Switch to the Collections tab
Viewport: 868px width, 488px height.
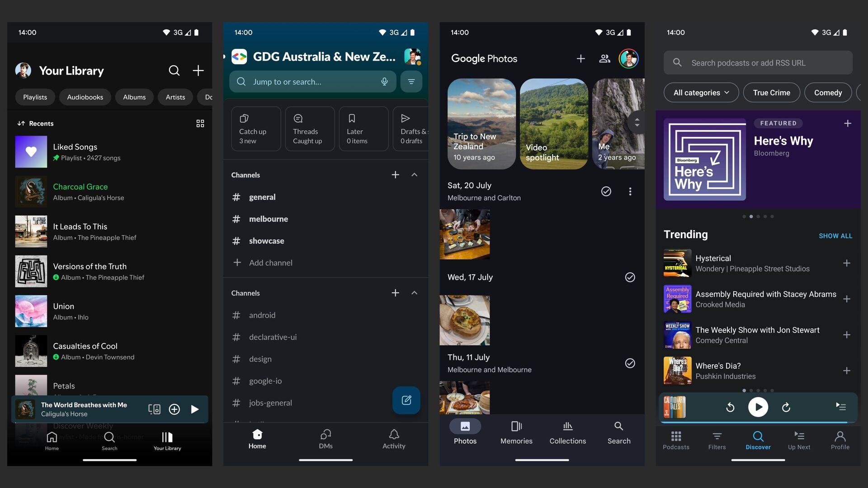[x=567, y=433]
